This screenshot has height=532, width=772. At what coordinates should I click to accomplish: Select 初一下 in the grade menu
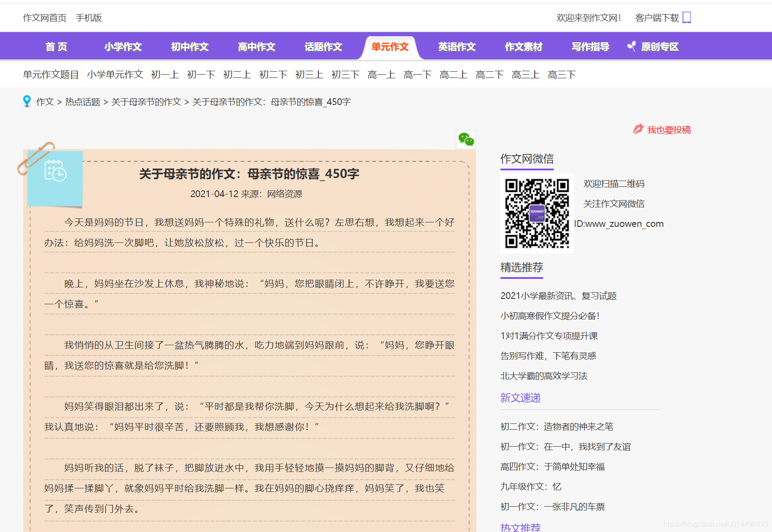click(201, 74)
